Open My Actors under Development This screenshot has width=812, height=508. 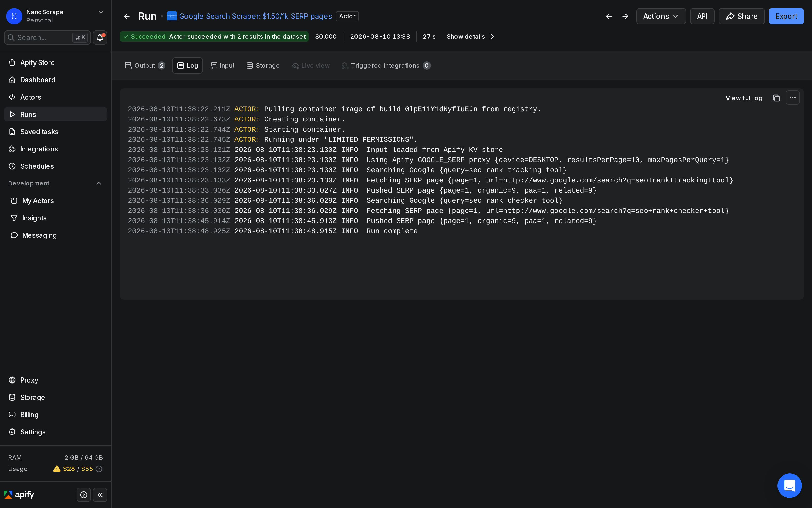tap(55, 201)
